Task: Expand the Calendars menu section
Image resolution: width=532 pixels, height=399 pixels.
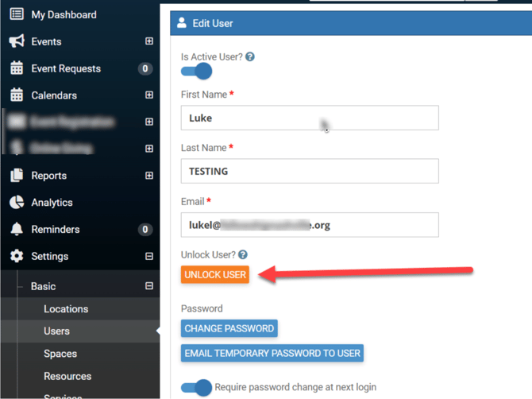Action: [148, 95]
